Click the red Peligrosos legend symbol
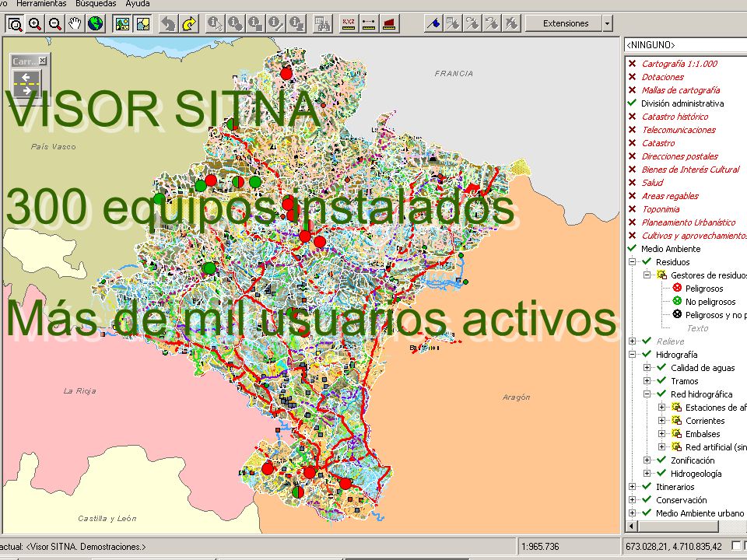747x560 pixels. (x=677, y=288)
